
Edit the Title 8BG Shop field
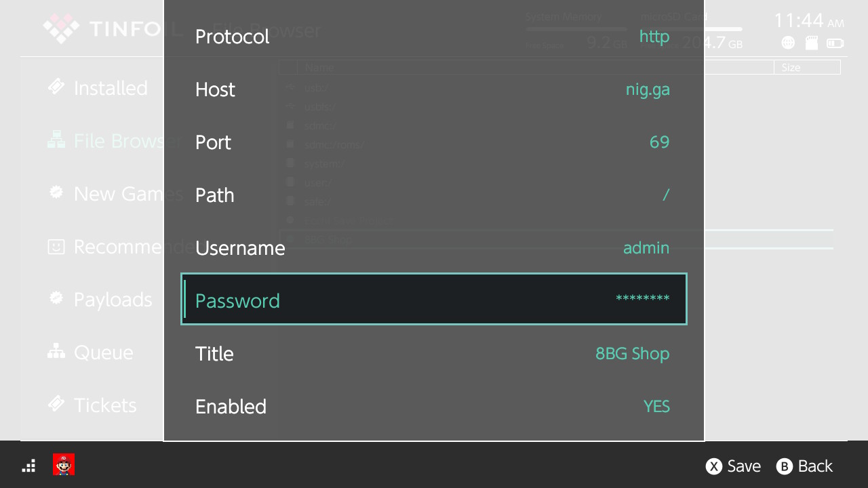434,353
